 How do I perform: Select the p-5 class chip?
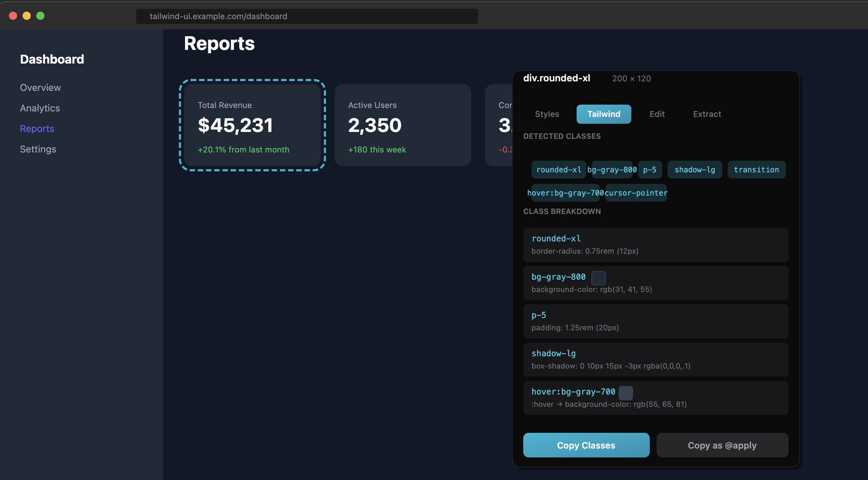coord(650,169)
